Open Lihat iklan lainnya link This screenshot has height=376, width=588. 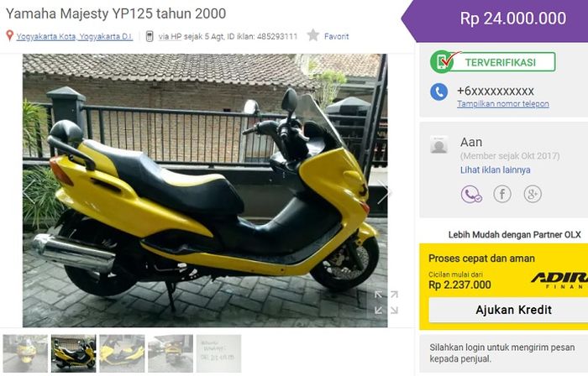click(x=496, y=170)
